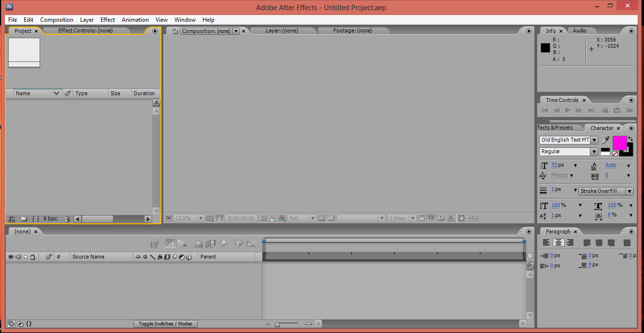Click the eyedropper in Character panel
The height and width of the screenshot is (333, 644).
605,140
